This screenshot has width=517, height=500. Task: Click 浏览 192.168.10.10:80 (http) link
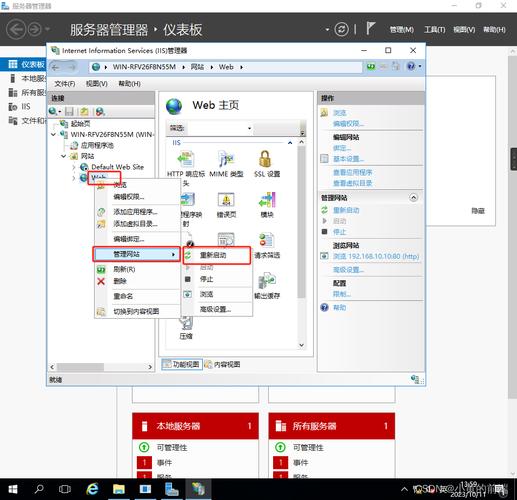coord(376,256)
